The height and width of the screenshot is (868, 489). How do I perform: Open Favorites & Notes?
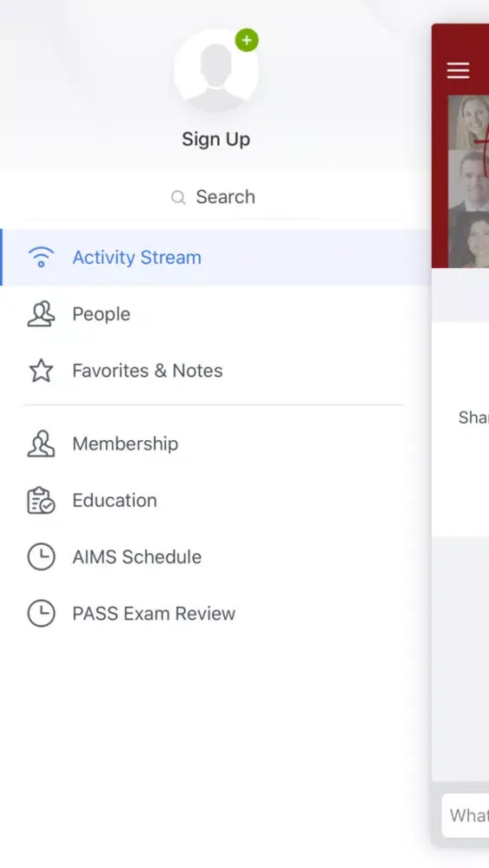pyautogui.click(x=215, y=371)
